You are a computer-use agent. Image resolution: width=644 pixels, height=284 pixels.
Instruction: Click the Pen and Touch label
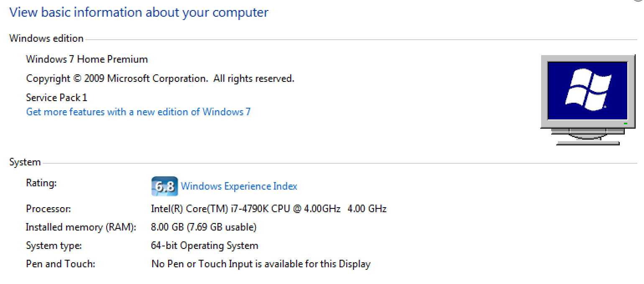coord(60,264)
